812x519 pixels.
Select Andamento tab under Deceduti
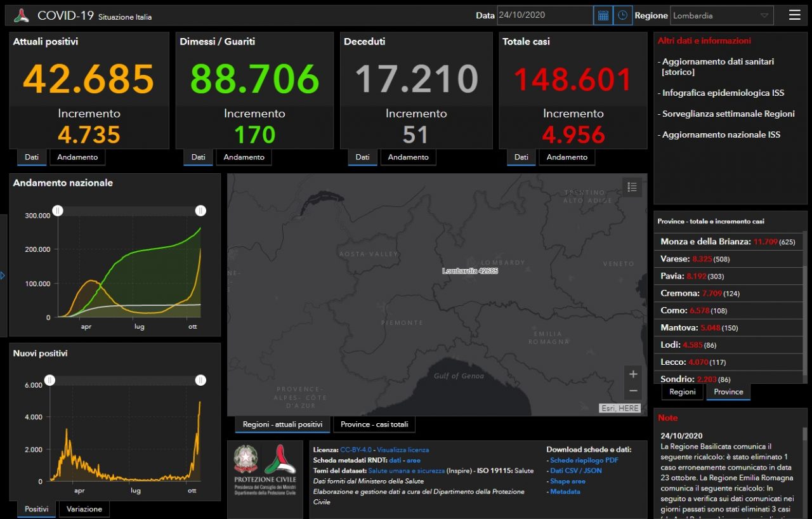[x=408, y=157]
